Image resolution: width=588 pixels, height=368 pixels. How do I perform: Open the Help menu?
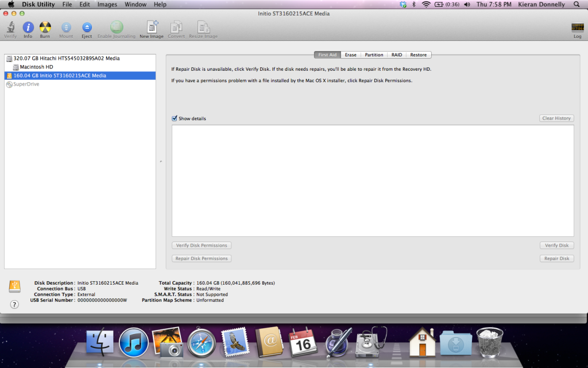coord(160,5)
